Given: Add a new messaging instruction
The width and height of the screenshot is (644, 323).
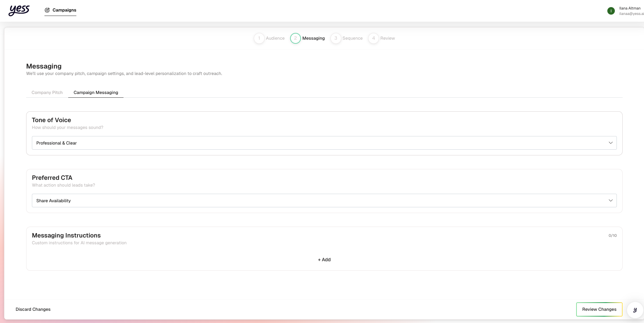Looking at the screenshot, I should pyautogui.click(x=324, y=260).
